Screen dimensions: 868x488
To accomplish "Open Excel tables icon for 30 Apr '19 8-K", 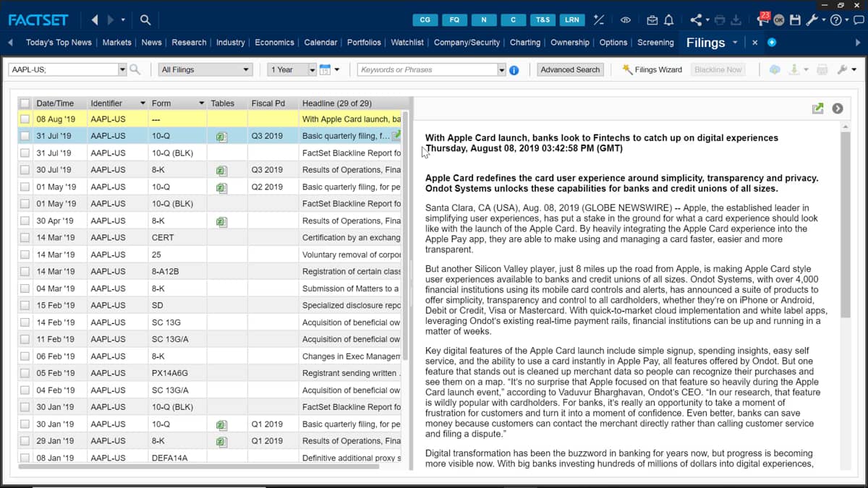I will click(x=222, y=221).
